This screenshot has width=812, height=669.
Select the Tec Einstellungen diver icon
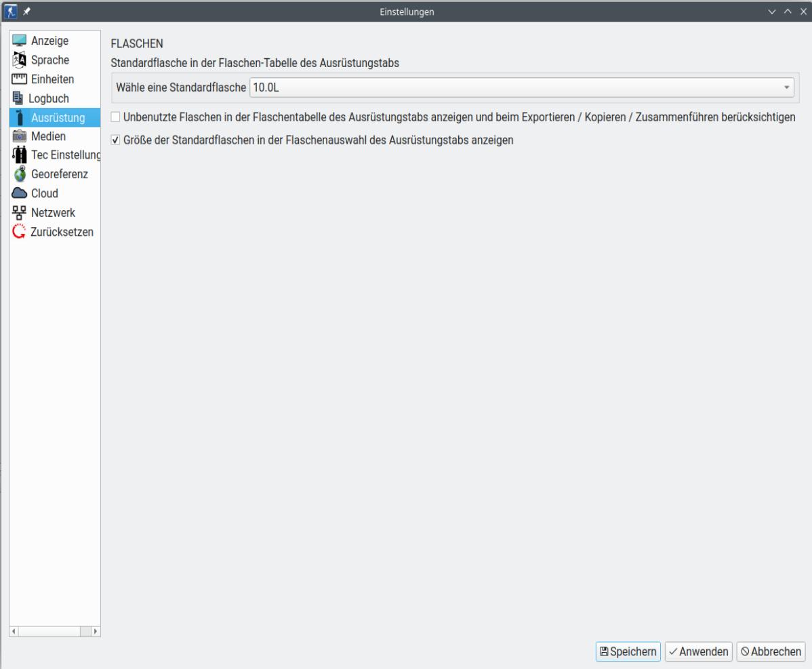click(x=20, y=155)
